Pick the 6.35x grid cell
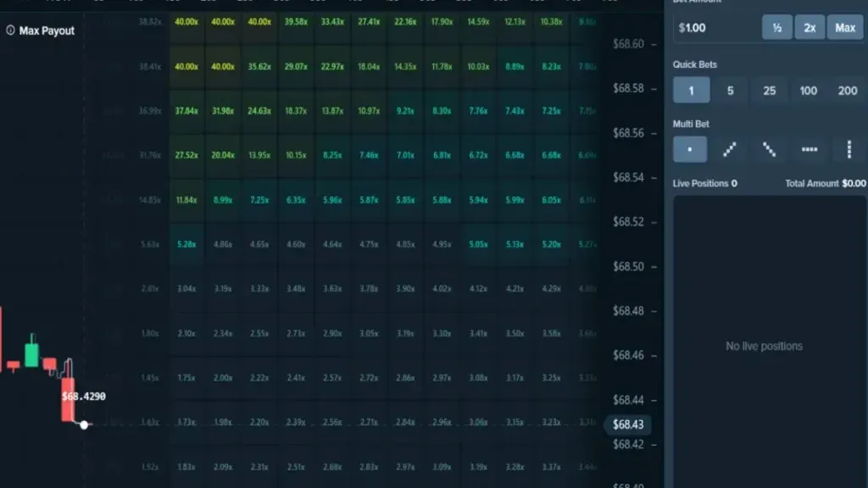The image size is (868, 488). point(296,200)
